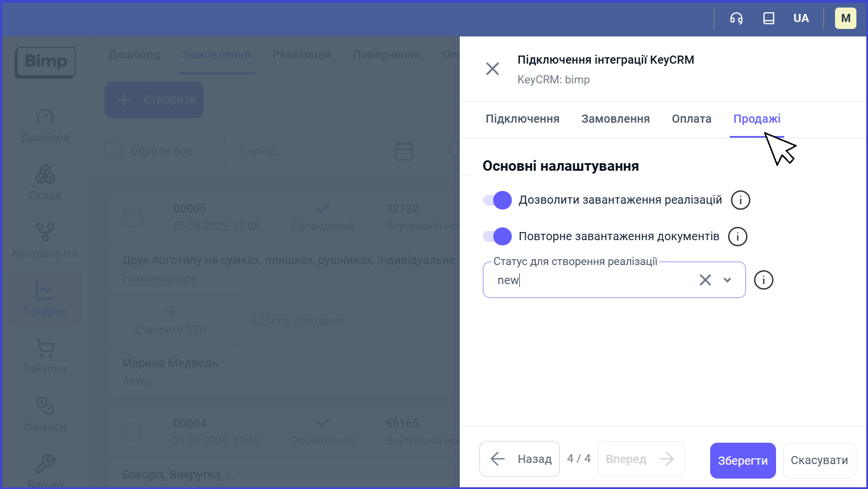This screenshot has width=868, height=489.
Task: Open the Замовлення top menu item
Action: pos(216,54)
